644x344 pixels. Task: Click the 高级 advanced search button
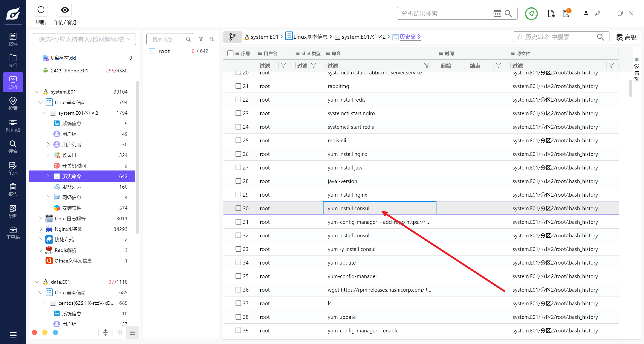click(626, 37)
